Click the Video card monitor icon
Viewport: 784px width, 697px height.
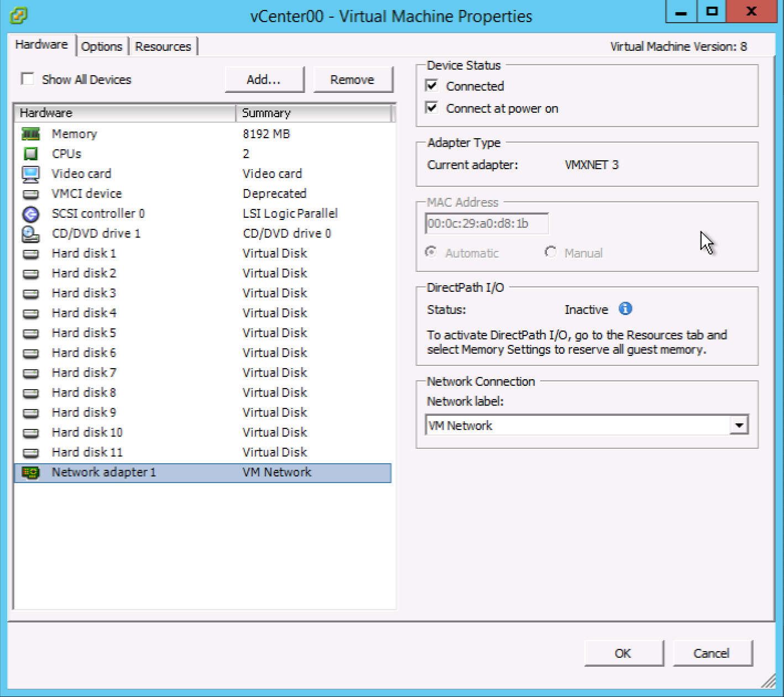point(31,174)
